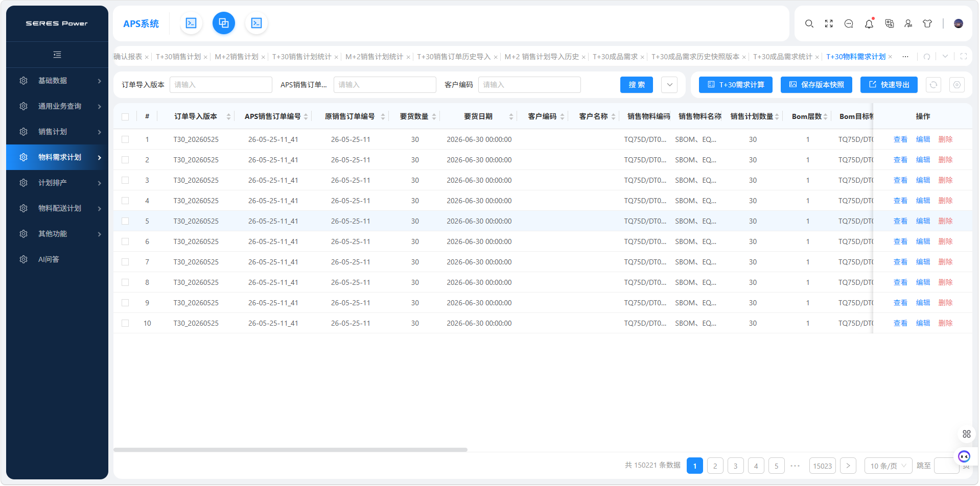980x486 pixels.
Task: Toggle fullscreen using the expand arrows icon
Action: (829, 23)
